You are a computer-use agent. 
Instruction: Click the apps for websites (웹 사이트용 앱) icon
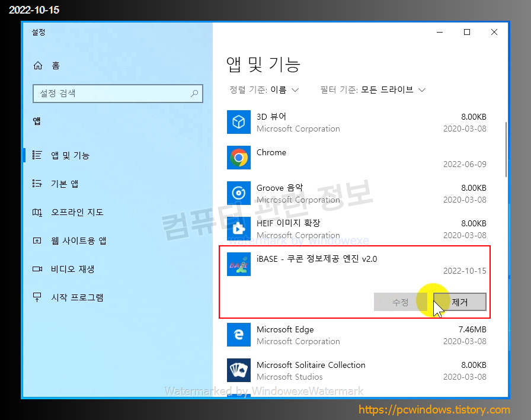pos(37,241)
